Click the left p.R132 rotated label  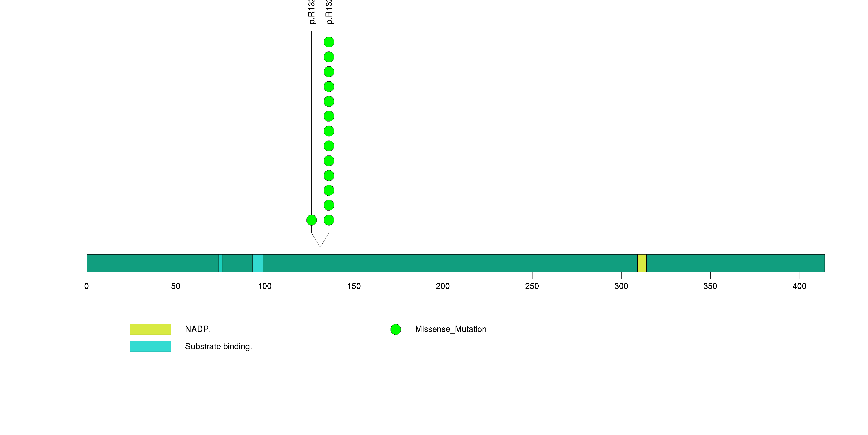tap(312, 12)
